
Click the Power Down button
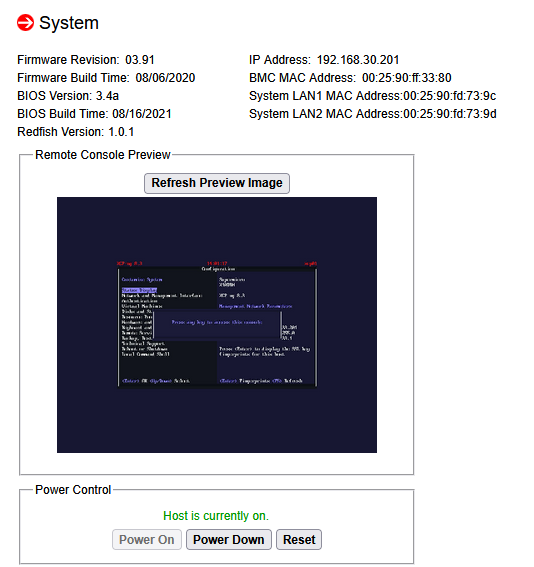228,540
